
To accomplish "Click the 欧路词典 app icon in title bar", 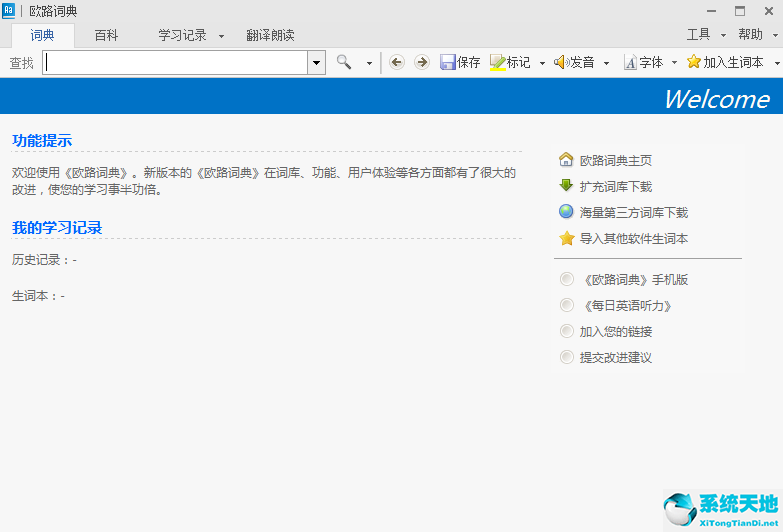I will click(8, 11).
